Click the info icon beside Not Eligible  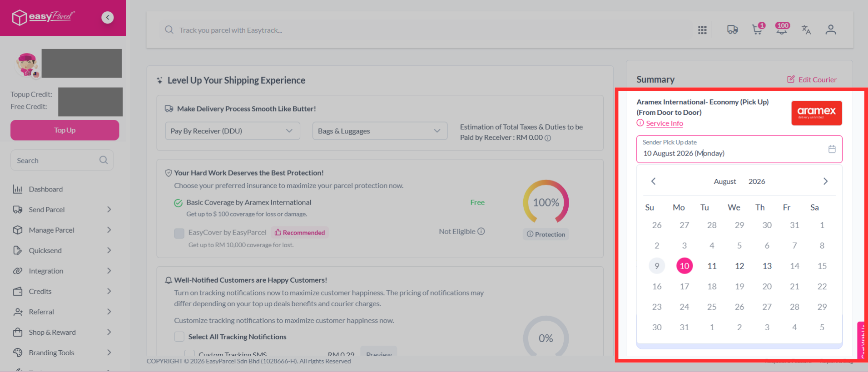(481, 231)
